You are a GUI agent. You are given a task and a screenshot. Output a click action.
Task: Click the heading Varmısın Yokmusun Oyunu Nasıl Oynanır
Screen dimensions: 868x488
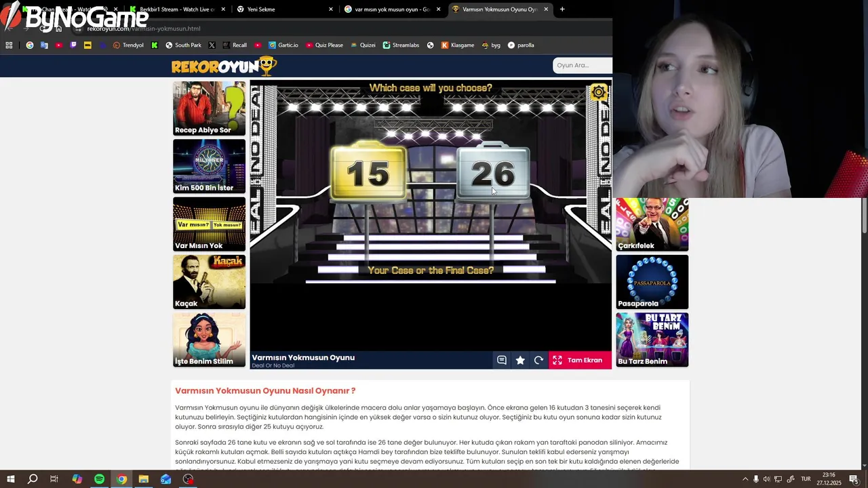click(265, 390)
